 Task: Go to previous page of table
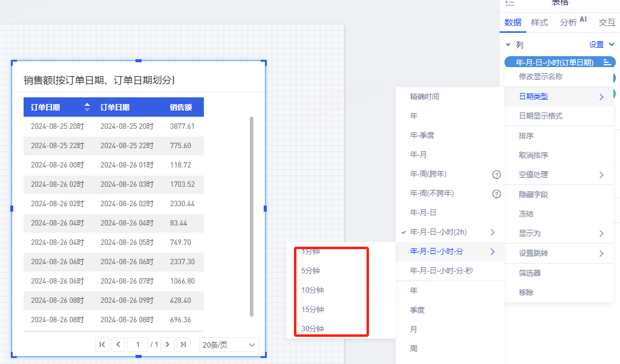coord(119,345)
